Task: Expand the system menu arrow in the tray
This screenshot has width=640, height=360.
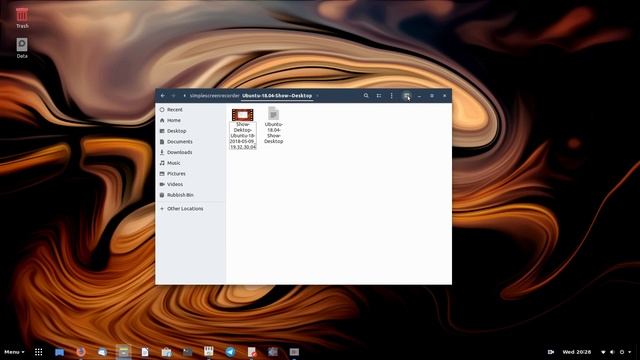Action: coord(630,352)
